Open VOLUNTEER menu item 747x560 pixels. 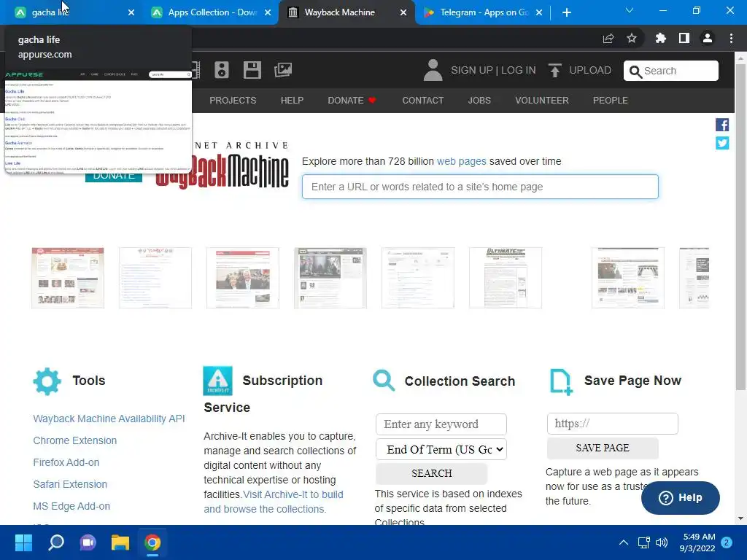pos(542,101)
